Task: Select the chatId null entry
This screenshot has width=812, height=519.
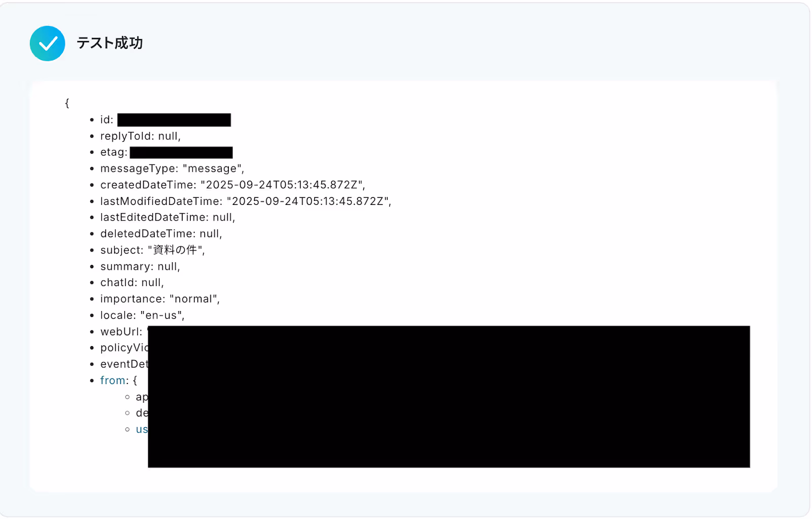Action: [132, 283]
